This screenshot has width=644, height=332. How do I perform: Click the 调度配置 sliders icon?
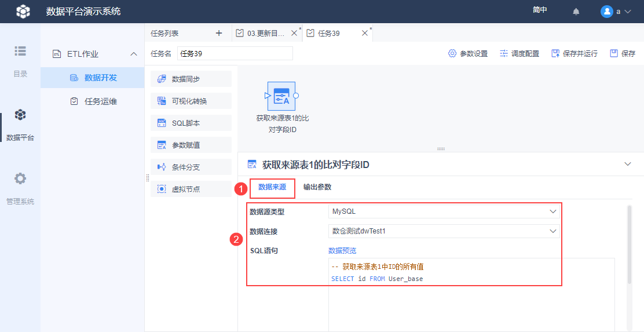click(x=504, y=53)
